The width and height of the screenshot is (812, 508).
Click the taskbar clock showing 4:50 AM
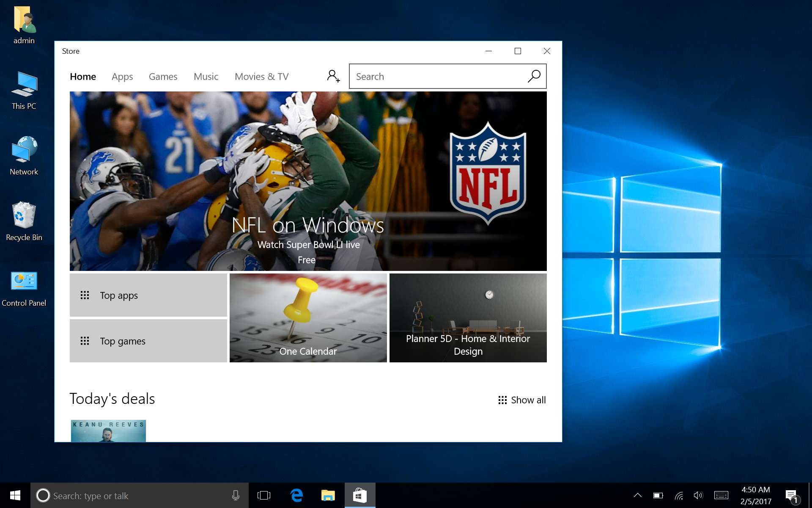coord(756,495)
